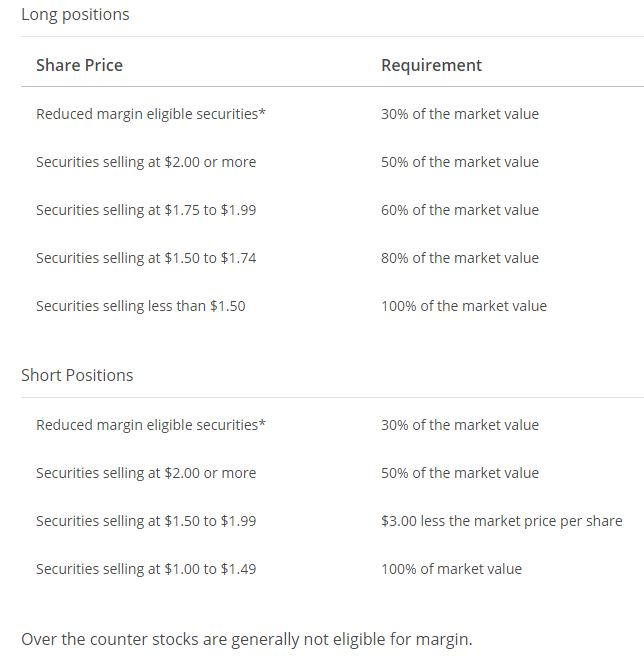
Task: Select the 50% requirement in Short Positions
Action: (x=459, y=473)
